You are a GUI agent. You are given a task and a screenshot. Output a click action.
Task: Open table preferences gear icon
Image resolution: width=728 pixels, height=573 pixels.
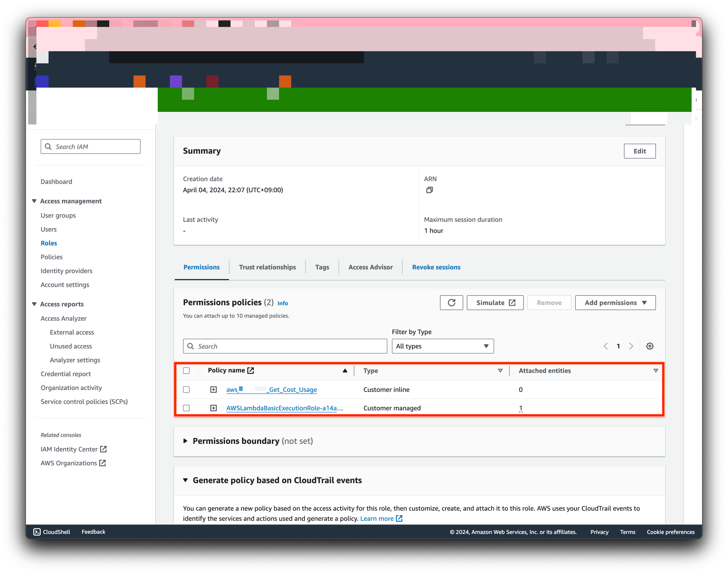(x=649, y=346)
